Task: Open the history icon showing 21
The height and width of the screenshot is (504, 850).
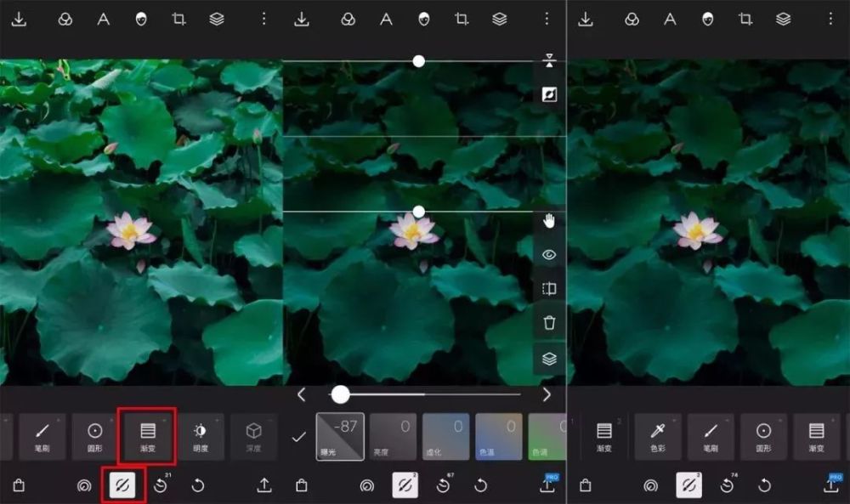Action: point(161,485)
